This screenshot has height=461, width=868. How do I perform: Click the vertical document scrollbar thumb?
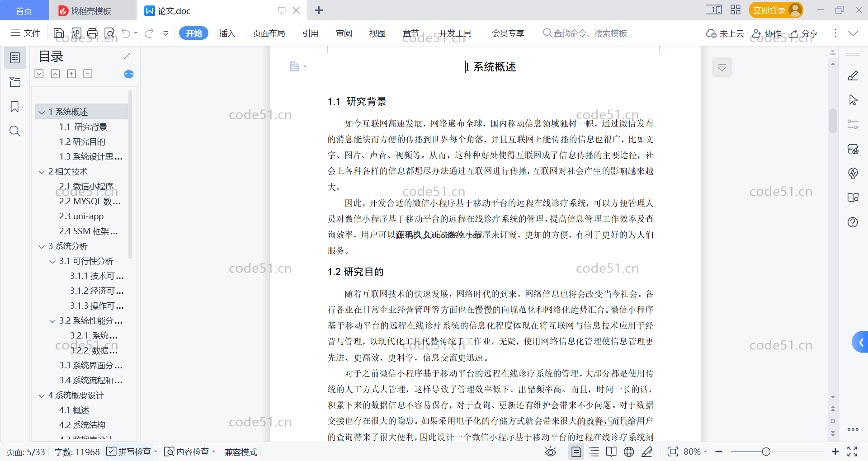pyautogui.click(x=833, y=121)
